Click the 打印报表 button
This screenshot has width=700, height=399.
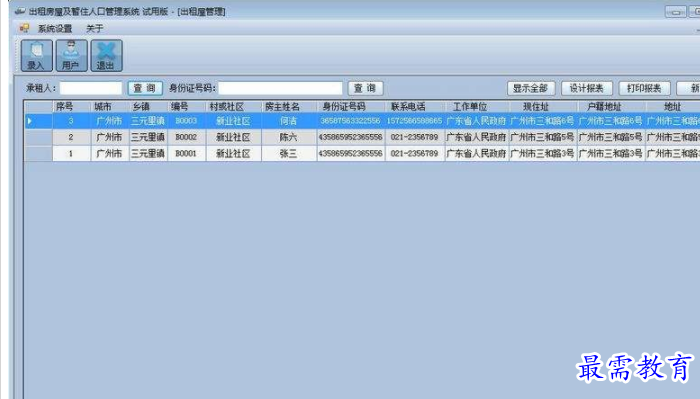645,88
